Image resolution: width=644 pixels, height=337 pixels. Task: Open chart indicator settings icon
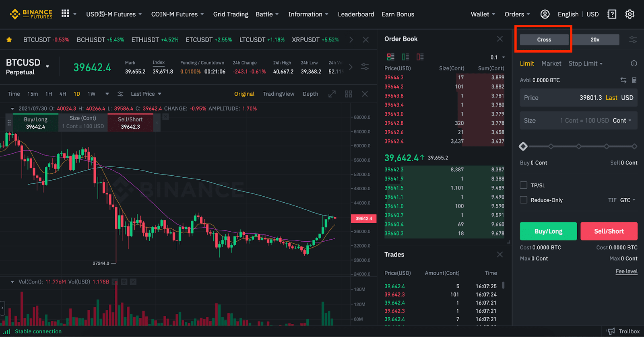(120, 94)
